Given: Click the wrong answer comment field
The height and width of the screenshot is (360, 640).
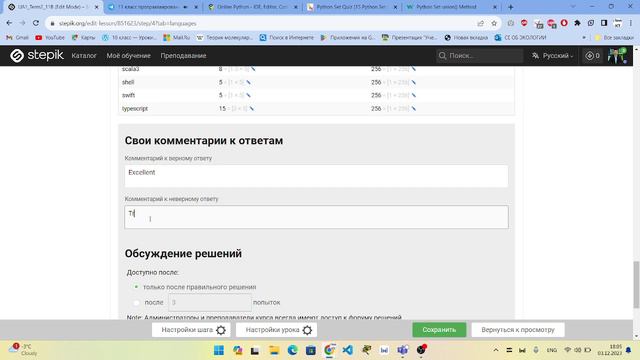Looking at the screenshot, I should coord(316,217).
